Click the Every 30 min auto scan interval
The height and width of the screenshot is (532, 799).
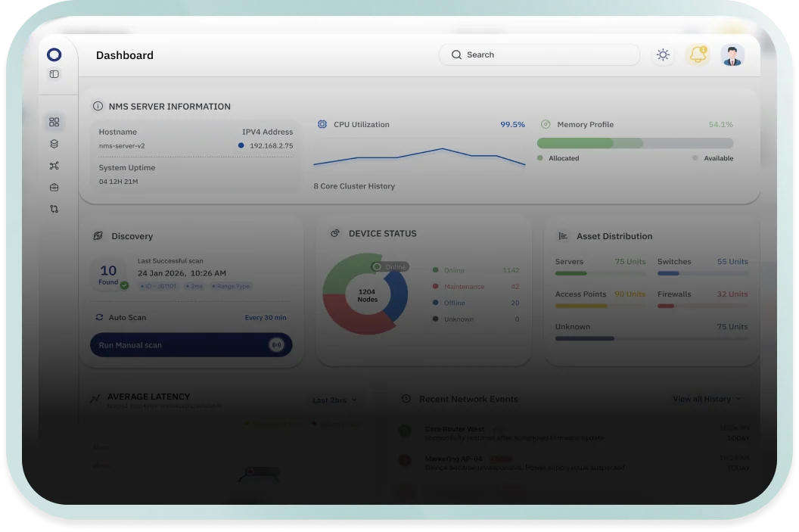coord(266,318)
